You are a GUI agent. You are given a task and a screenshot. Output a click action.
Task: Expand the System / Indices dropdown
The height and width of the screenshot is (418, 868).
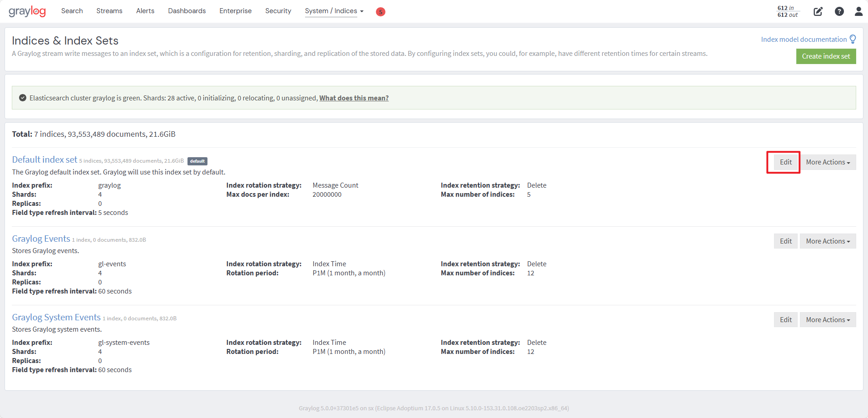334,11
